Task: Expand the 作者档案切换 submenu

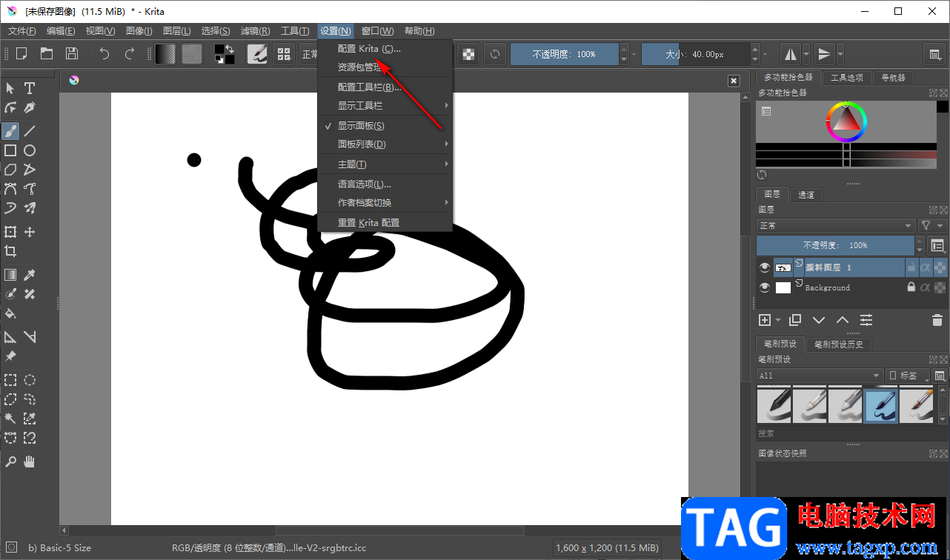Action: 385,203
